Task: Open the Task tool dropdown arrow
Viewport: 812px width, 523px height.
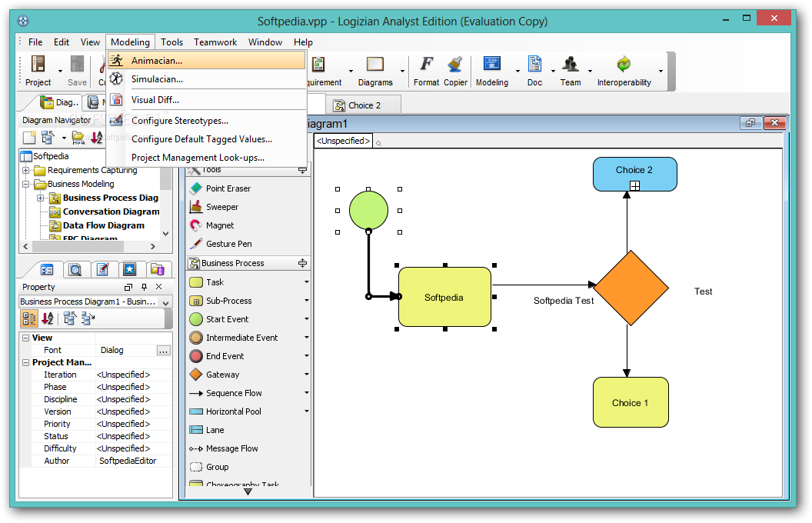Action: [x=307, y=282]
